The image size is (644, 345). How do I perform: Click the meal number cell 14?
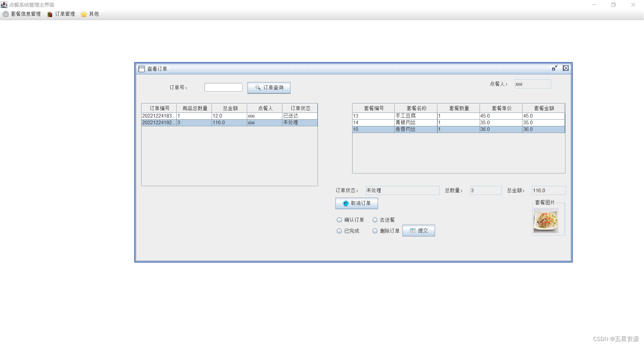(373, 123)
